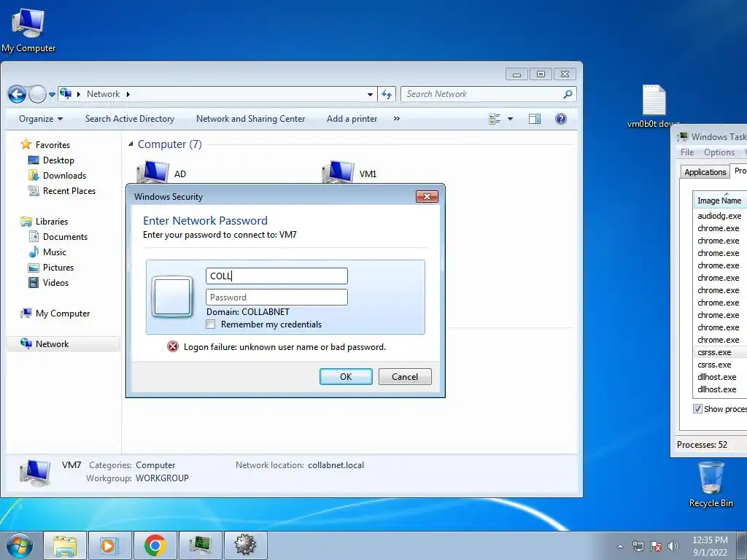Switch to Applications tab in Task Manager
Screen dimensions: 747x560
(705, 172)
